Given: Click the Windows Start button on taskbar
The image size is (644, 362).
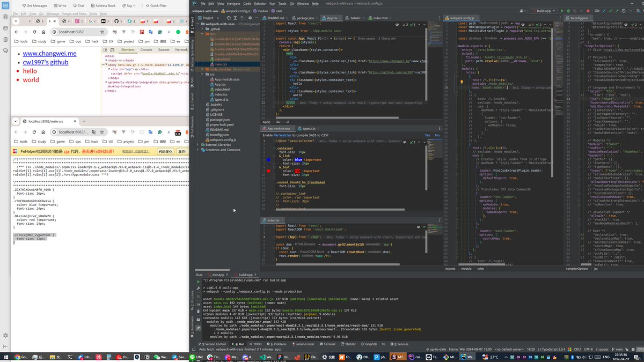Looking at the screenshot, I should [x=7, y=357].
